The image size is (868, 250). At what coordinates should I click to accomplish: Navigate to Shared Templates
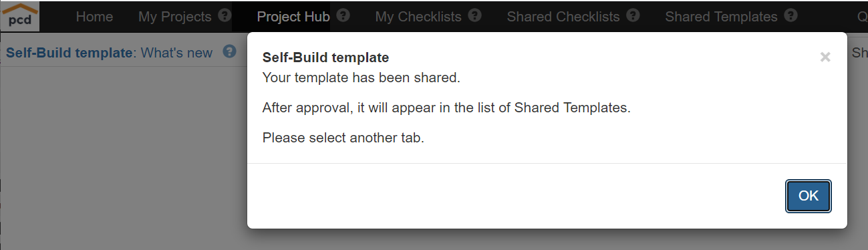pyautogui.click(x=722, y=17)
